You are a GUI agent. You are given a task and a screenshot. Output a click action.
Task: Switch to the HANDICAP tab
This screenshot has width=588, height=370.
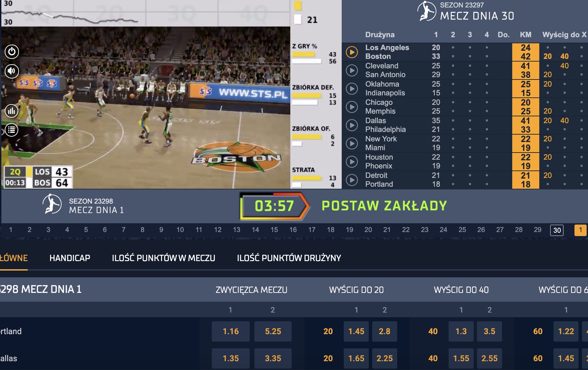coord(70,258)
